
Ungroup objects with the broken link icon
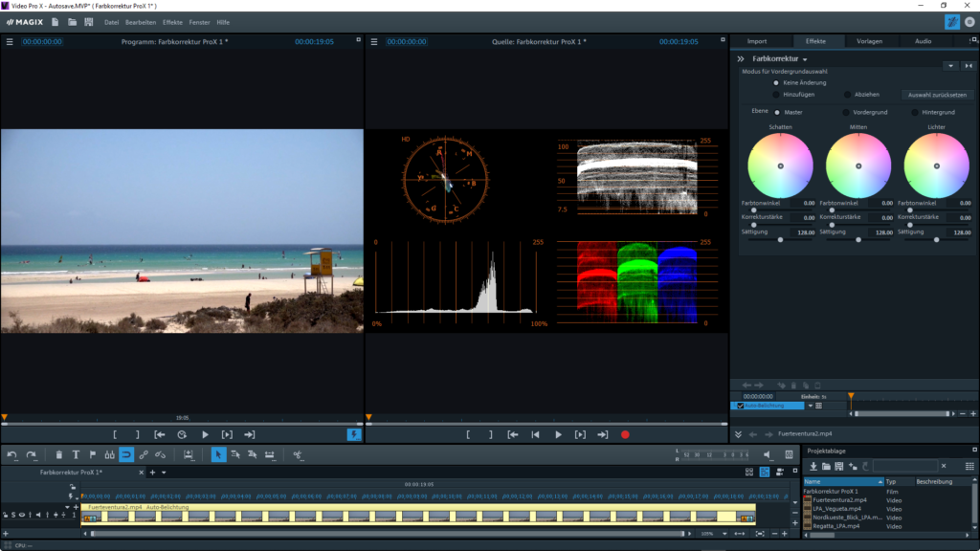tap(161, 454)
